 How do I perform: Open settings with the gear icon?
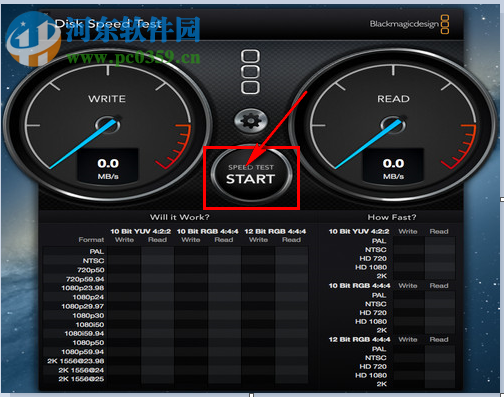tap(251, 120)
